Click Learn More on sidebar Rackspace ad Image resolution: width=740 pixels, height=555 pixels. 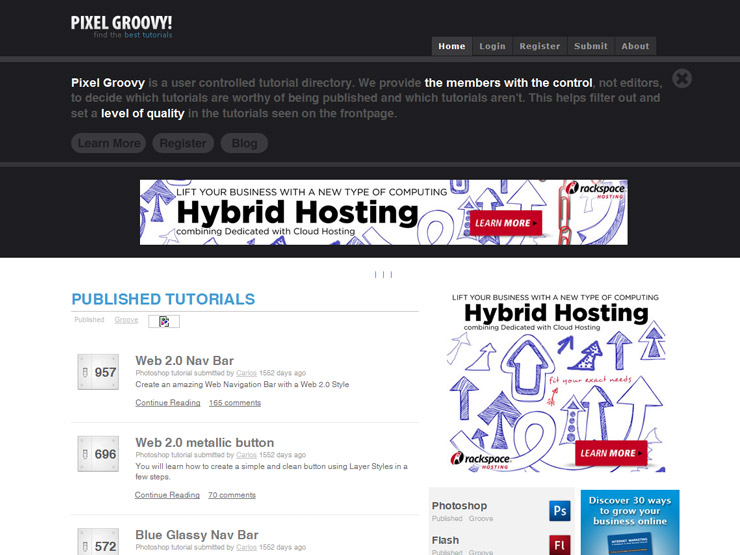pos(611,453)
